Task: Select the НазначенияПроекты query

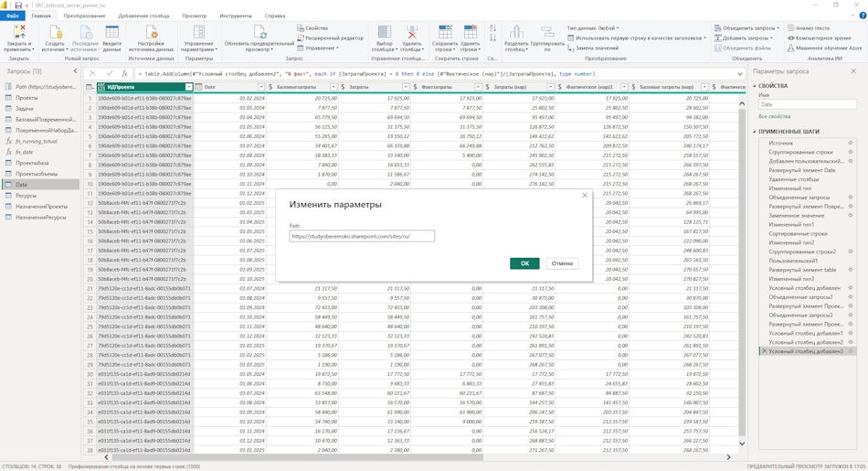Action: coord(41,206)
